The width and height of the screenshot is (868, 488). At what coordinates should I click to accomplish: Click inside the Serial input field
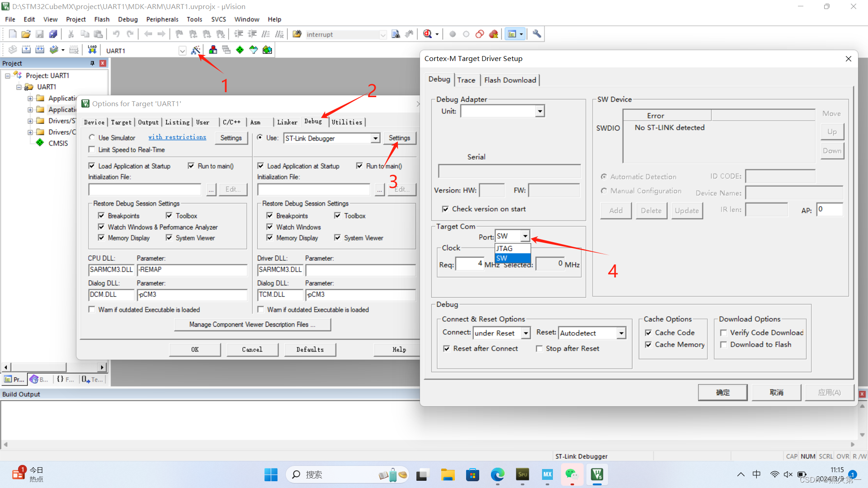click(x=509, y=171)
